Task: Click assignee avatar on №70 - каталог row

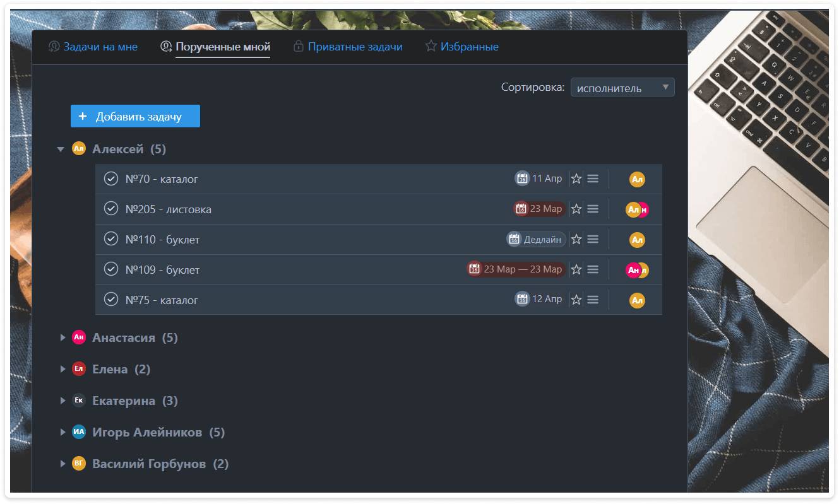Action: (x=637, y=179)
